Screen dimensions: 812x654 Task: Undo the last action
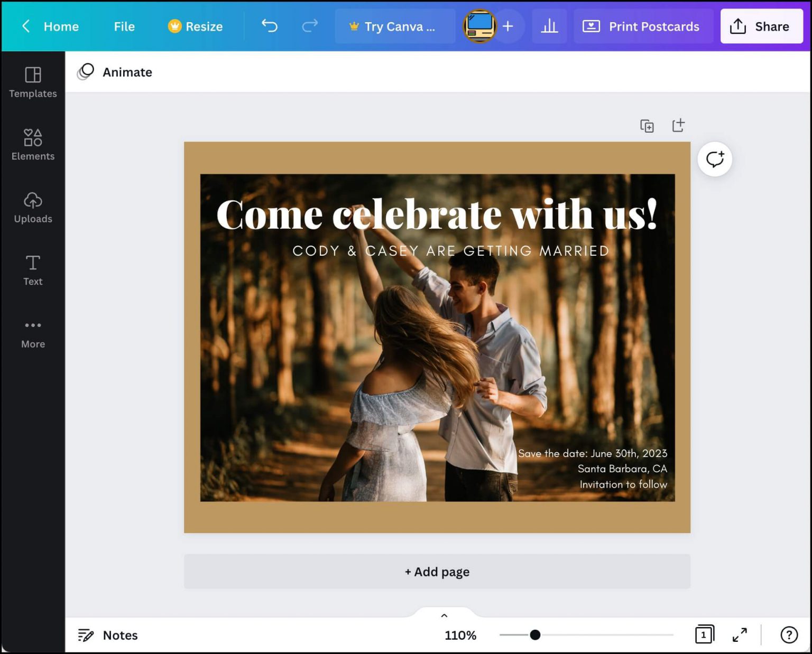(x=270, y=26)
